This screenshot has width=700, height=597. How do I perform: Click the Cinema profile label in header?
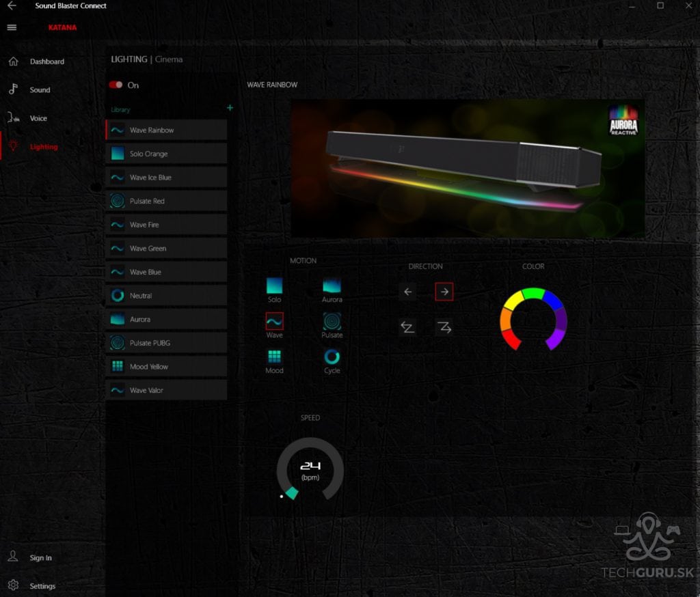[169, 59]
